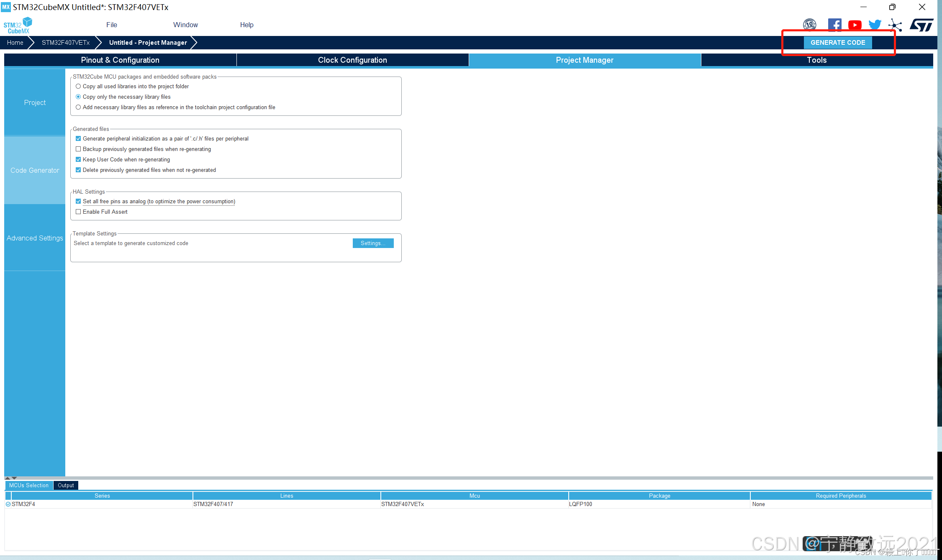The image size is (942, 560).
Task: Open Advanced Settings side section
Action: click(x=35, y=238)
